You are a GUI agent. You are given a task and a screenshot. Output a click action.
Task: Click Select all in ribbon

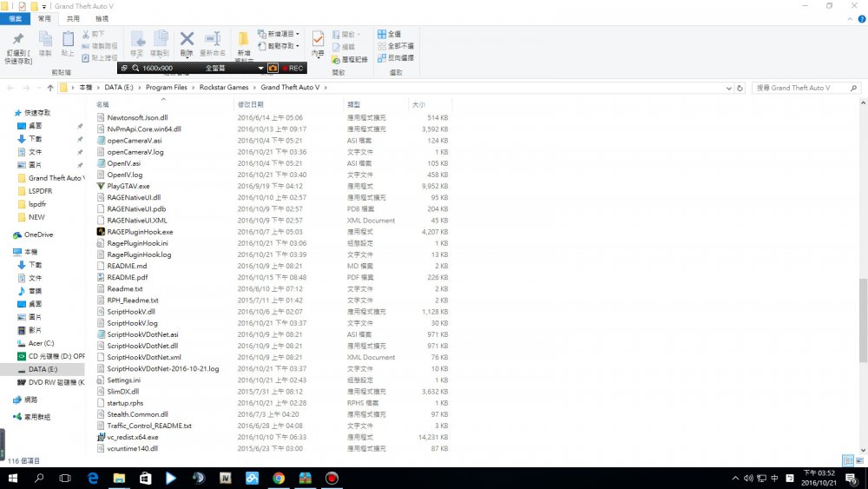pyautogui.click(x=389, y=34)
